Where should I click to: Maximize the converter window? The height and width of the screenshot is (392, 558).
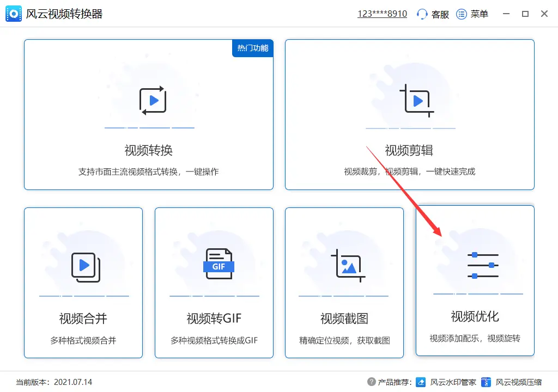(525, 14)
